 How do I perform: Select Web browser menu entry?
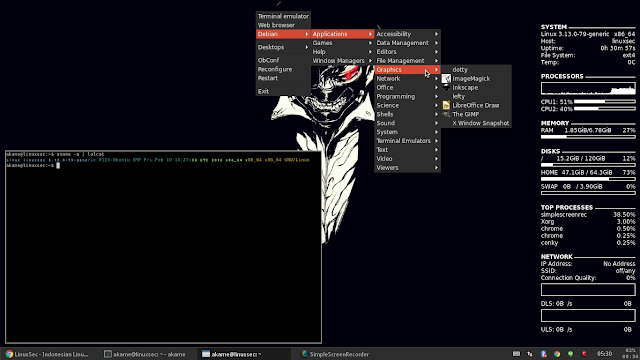pyautogui.click(x=283, y=25)
